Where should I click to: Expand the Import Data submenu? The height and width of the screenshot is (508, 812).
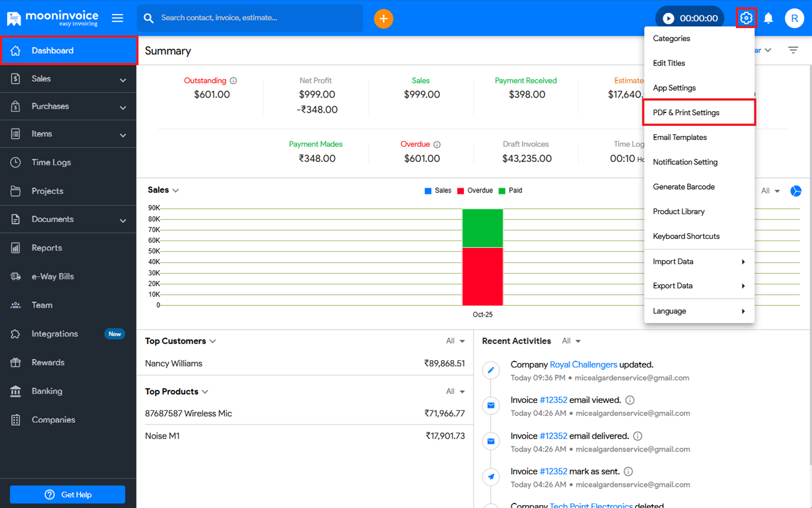click(699, 261)
